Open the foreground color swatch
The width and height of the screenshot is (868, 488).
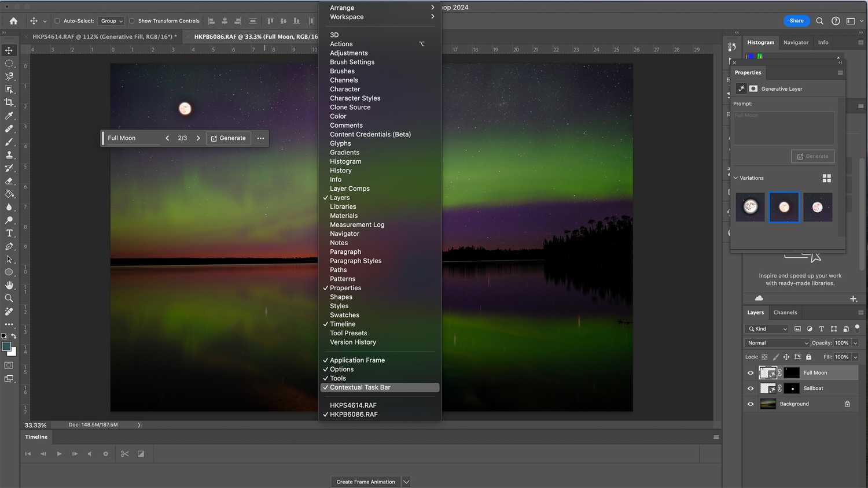coord(6,346)
